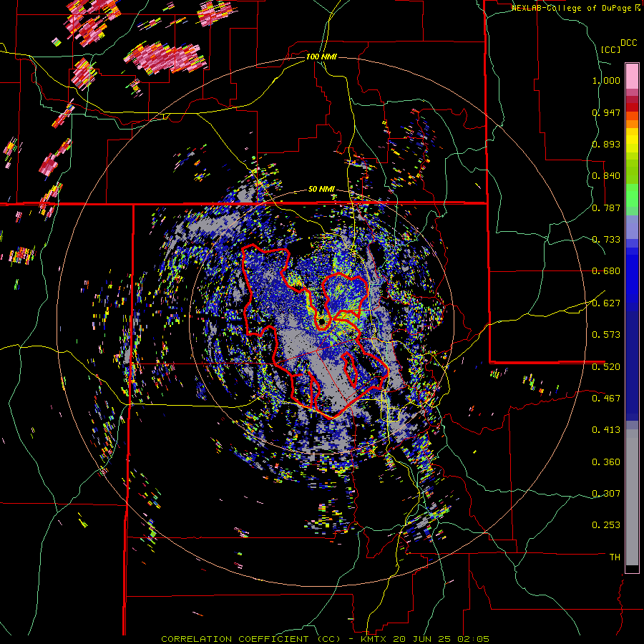Click the 0.253 value on color scale

(x=606, y=525)
